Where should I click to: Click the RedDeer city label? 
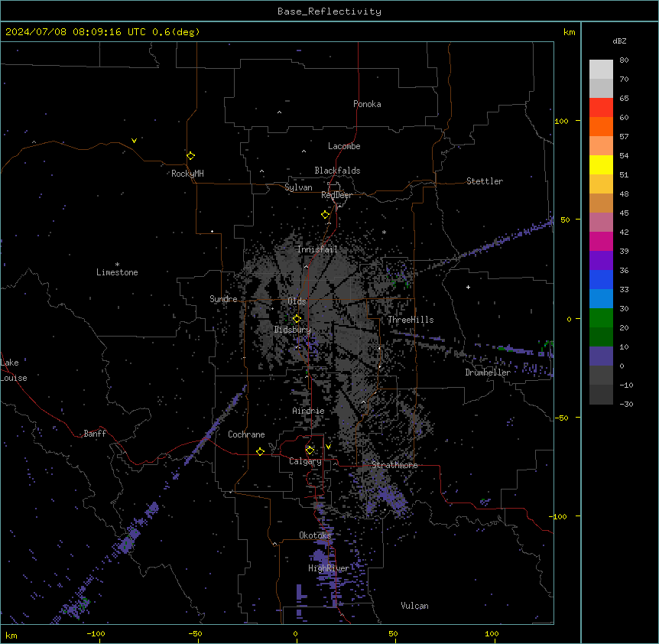pos(336,195)
